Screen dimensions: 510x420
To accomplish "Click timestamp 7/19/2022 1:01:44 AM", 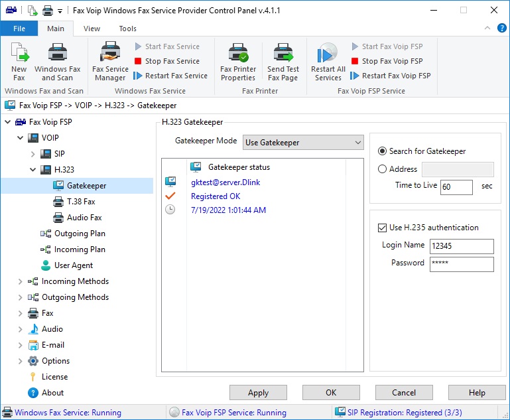I will pos(228,210).
